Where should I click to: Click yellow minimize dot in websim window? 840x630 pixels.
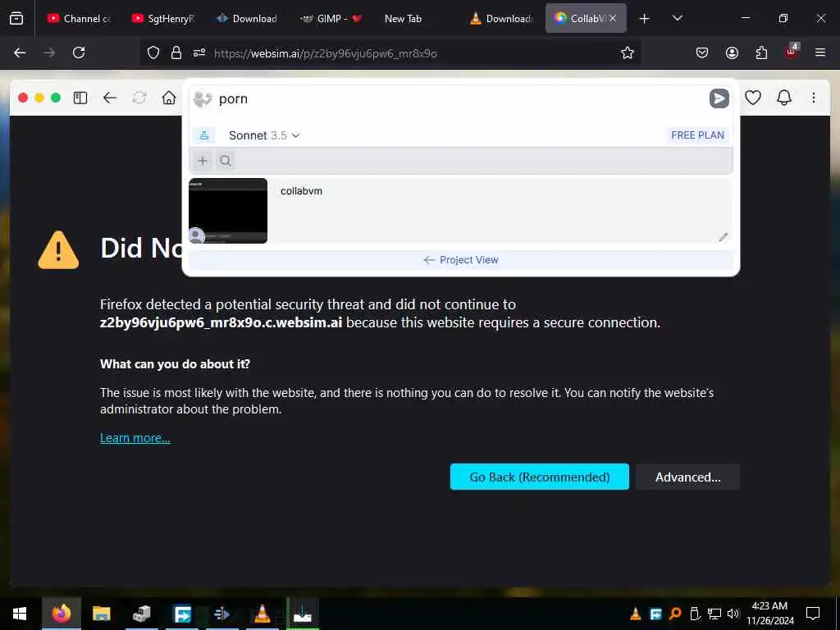pyautogui.click(x=39, y=98)
